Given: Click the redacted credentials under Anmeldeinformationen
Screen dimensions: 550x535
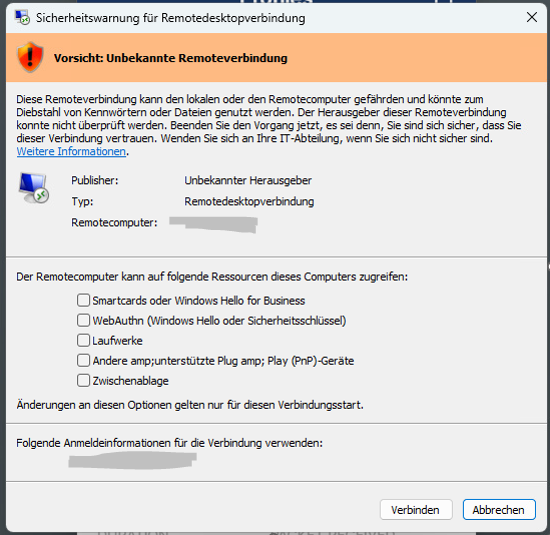Looking at the screenshot, I should coord(132,460).
